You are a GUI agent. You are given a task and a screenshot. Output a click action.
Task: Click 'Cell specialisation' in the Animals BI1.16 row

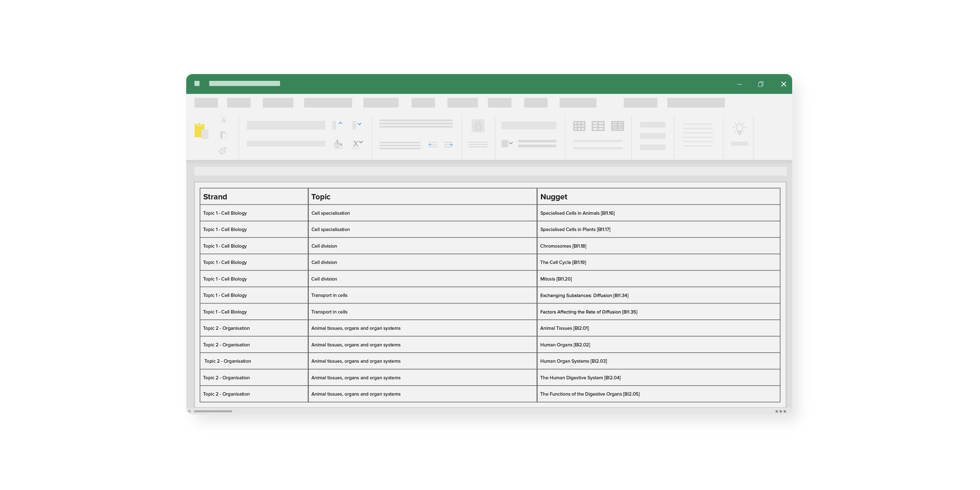(x=422, y=213)
